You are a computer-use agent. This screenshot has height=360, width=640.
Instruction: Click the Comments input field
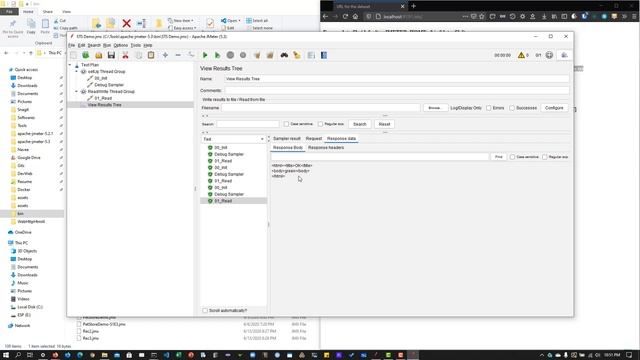(397, 90)
